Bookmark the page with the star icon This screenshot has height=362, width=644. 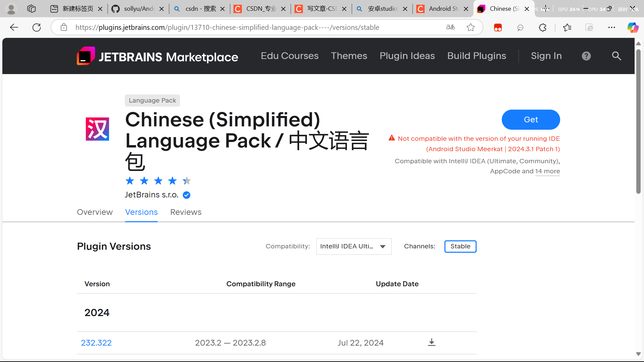pos(471,27)
